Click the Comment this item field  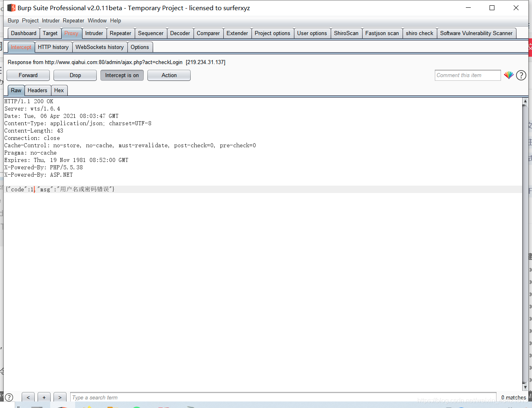click(x=467, y=75)
